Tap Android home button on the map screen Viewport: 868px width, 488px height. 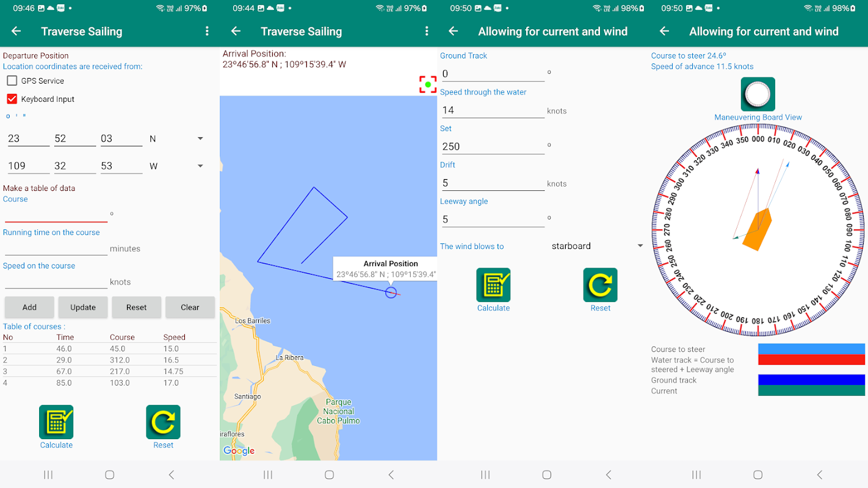pyautogui.click(x=329, y=475)
